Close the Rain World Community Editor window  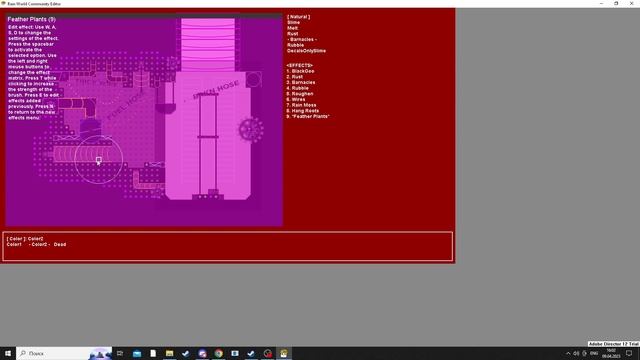631,3
